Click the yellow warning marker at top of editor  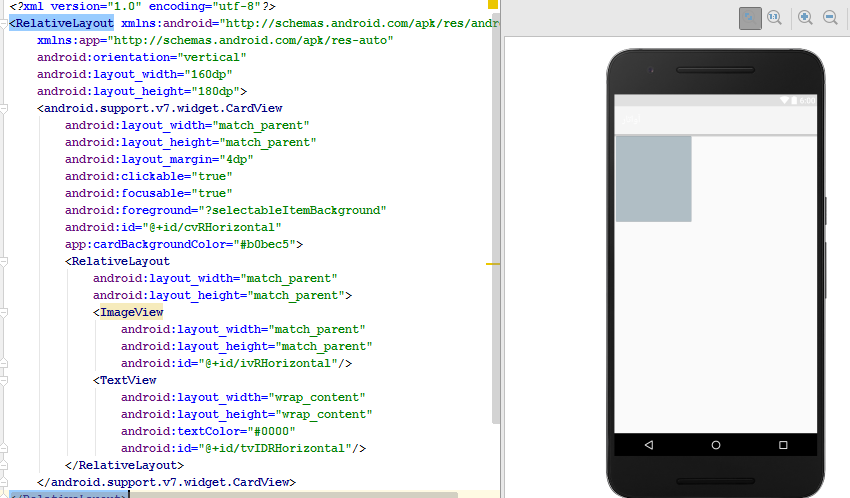493,5
